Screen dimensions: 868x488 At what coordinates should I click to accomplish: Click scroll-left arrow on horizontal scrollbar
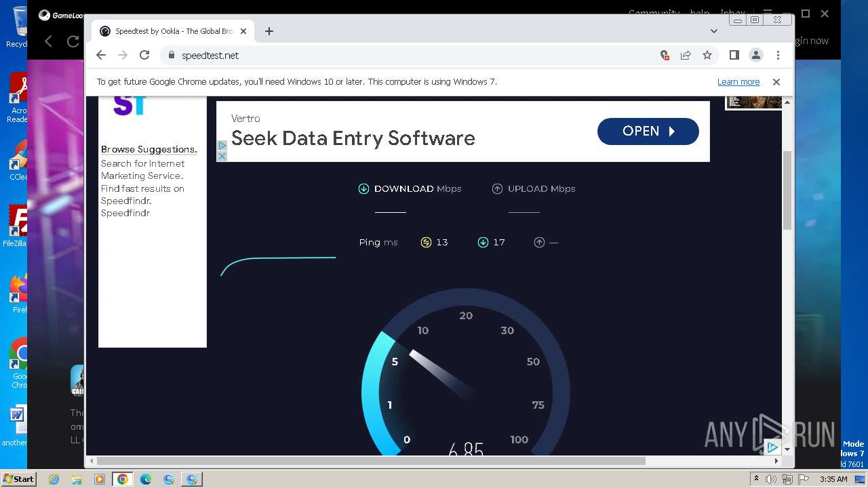[92, 461]
